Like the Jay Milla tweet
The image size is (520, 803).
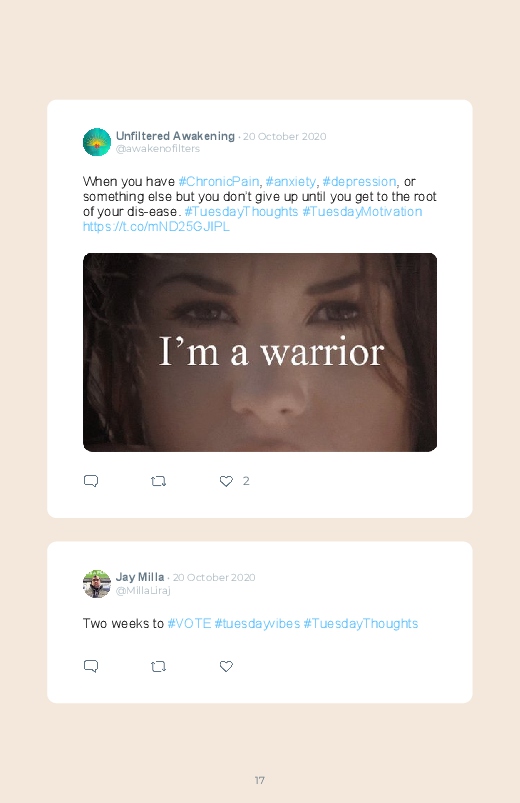point(226,666)
